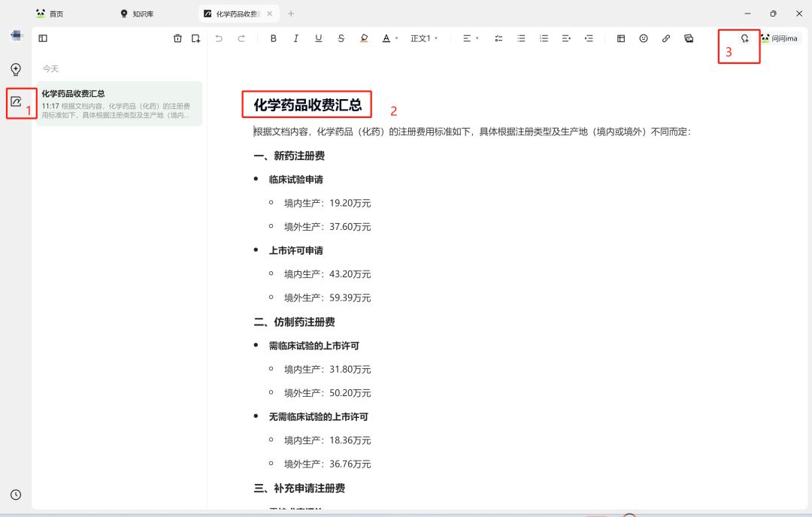Image resolution: width=812 pixels, height=517 pixels.
Task: Click the 临床试验申请 bullet item
Action: tap(295, 180)
